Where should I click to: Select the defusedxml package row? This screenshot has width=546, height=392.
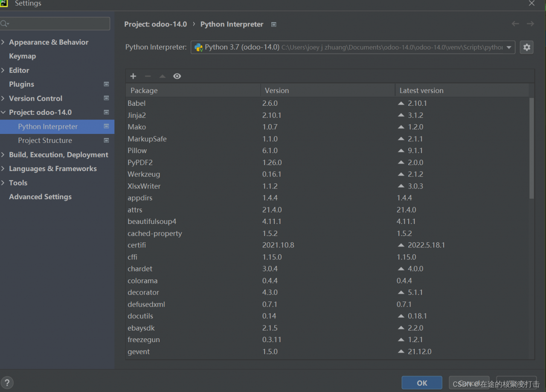pyautogui.click(x=328, y=304)
